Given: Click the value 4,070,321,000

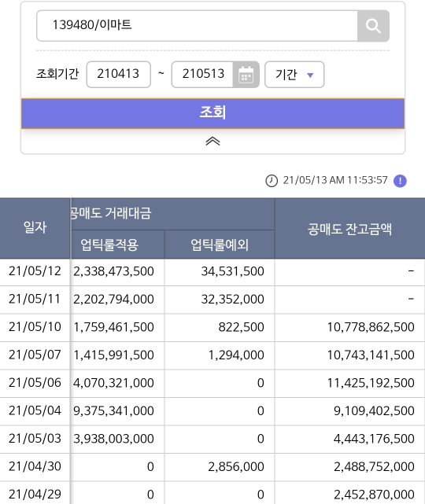Looking at the screenshot, I should tap(113, 383).
